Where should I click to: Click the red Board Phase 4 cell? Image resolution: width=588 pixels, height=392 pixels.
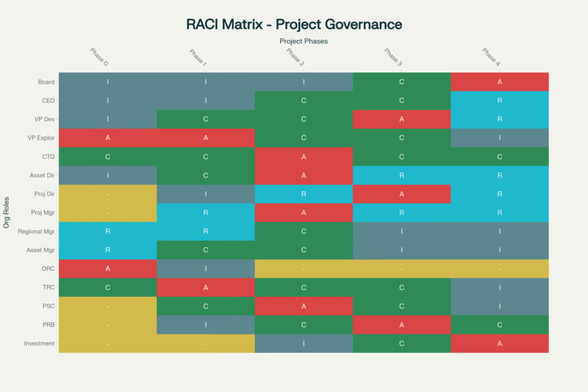point(500,81)
